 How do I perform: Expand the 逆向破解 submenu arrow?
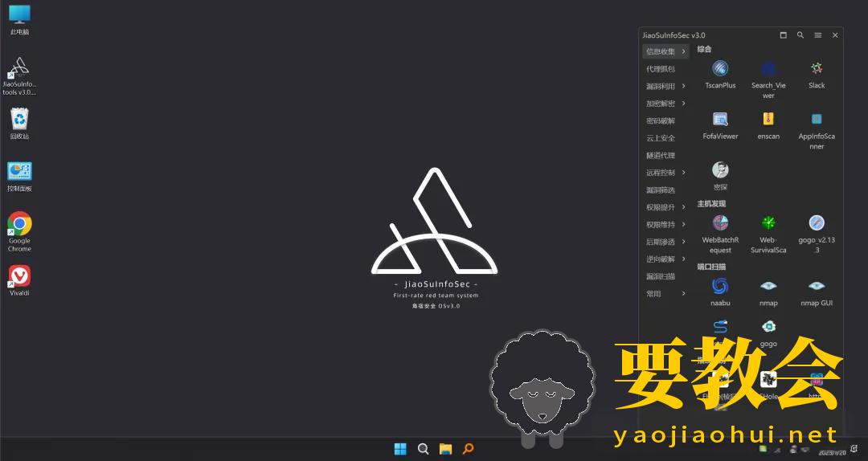pyautogui.click(x=684, y=259)
